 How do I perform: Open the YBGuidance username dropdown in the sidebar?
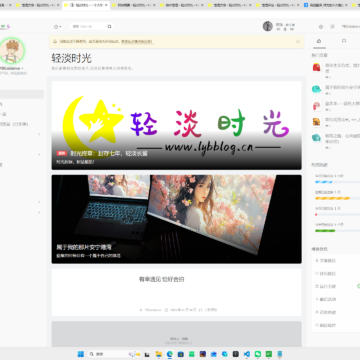[12, 68]
